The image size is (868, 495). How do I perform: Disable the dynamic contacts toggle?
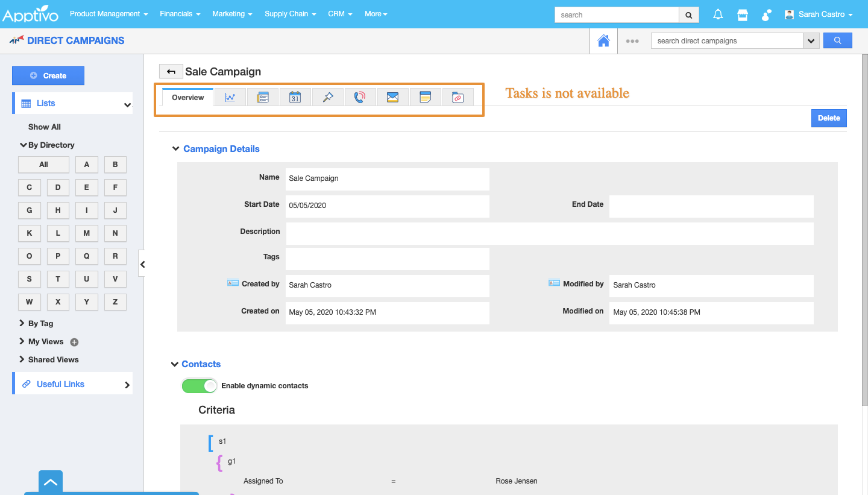pos(200,386)
